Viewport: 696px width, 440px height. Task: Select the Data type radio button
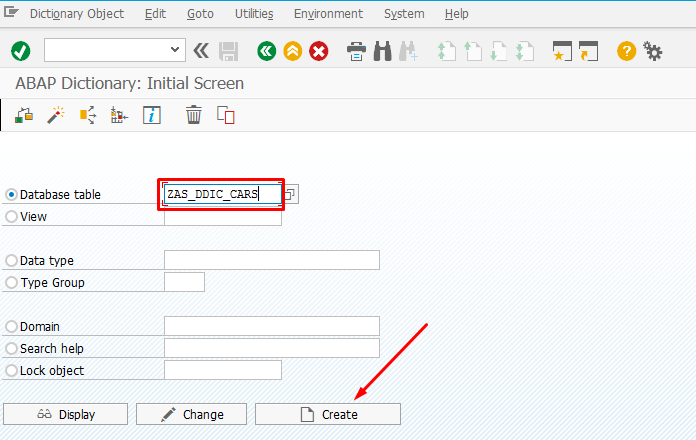(x=12, y=261)
